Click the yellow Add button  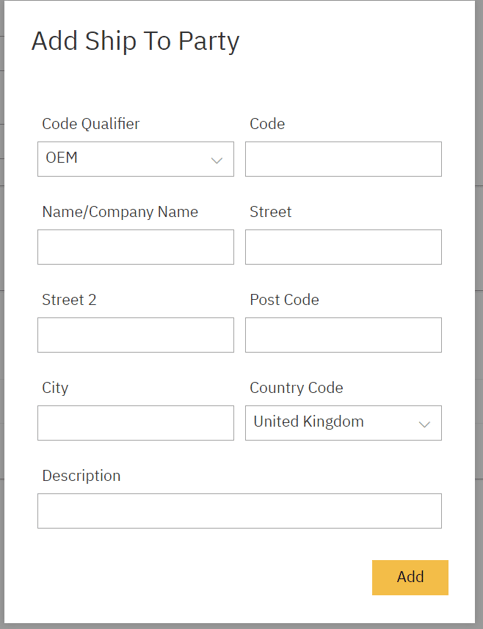click(410, 577)
